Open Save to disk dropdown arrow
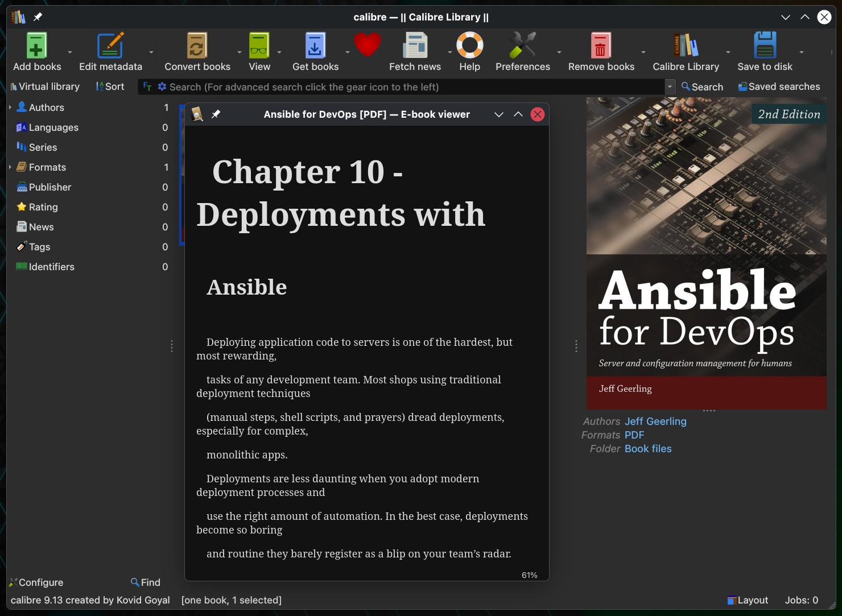 pyautogui.click(x=802, y=52)
